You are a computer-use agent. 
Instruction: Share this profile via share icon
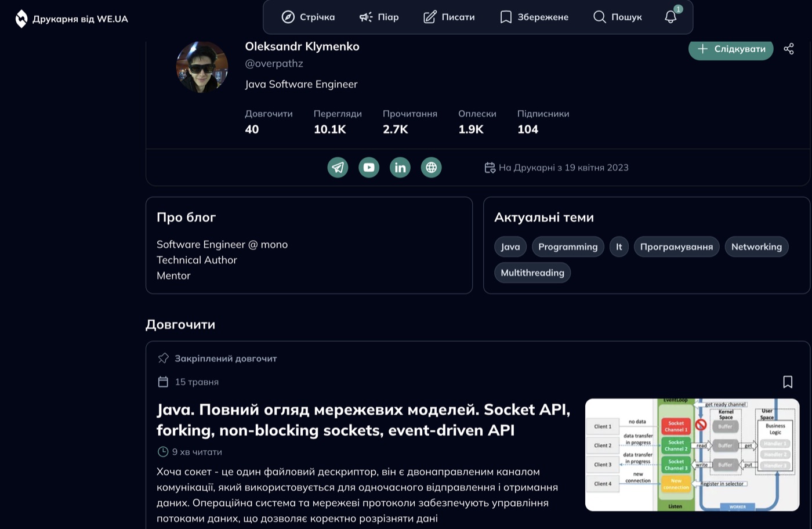(789, 49)
